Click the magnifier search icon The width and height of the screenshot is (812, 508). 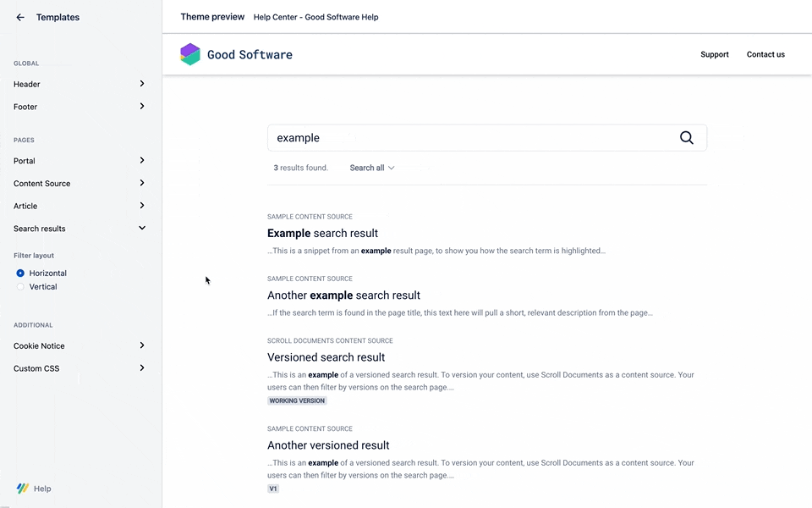[x=686, y=138]
